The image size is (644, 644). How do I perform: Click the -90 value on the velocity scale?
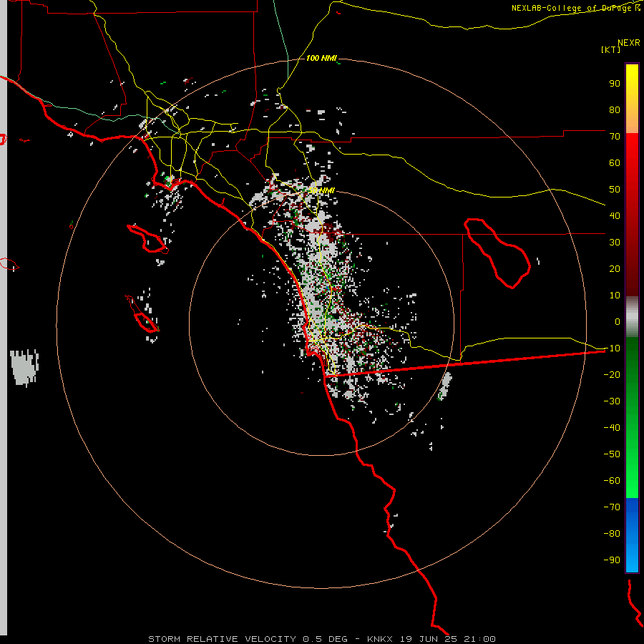(612, 560)
